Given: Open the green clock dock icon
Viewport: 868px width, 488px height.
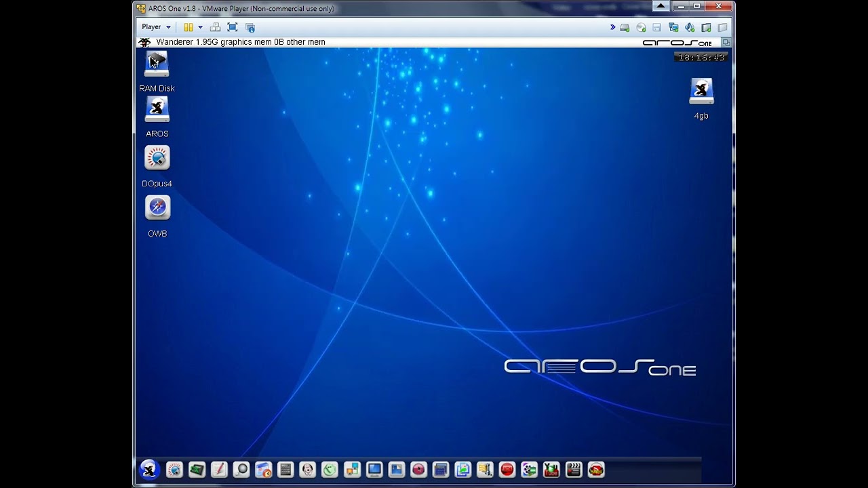Looking at the screenshot, I should pyautogui.click(x=330, y=469).
